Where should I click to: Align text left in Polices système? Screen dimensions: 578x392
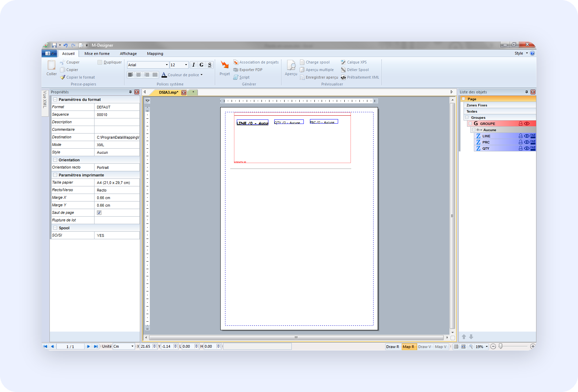coord(131,74)
